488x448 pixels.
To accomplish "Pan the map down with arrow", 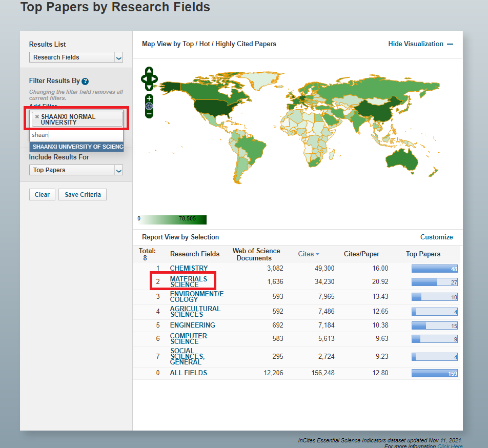I will click(149, 88).
